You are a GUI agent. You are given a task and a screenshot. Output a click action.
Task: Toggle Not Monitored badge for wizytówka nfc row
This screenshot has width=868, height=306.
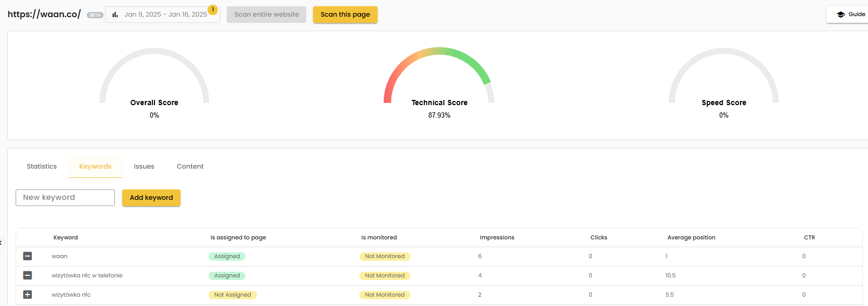pyautogui.click(x=385, y=295)
